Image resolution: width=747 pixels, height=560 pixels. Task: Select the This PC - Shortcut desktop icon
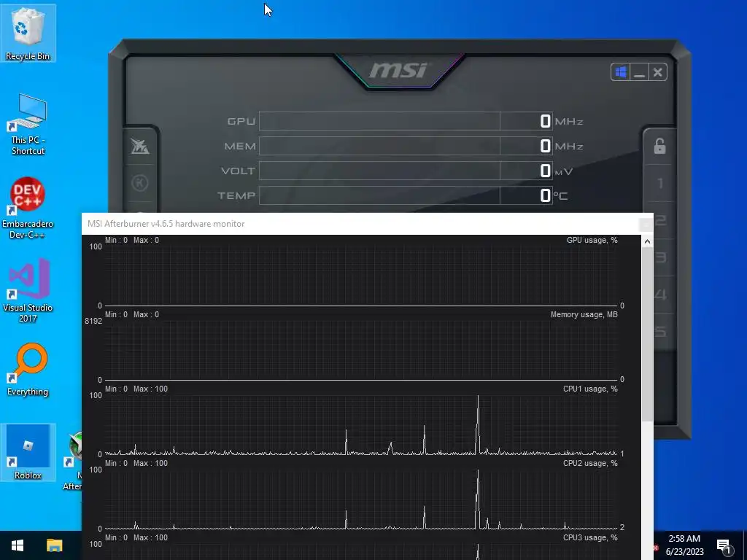pyautogui.click(x=28, y=124)
